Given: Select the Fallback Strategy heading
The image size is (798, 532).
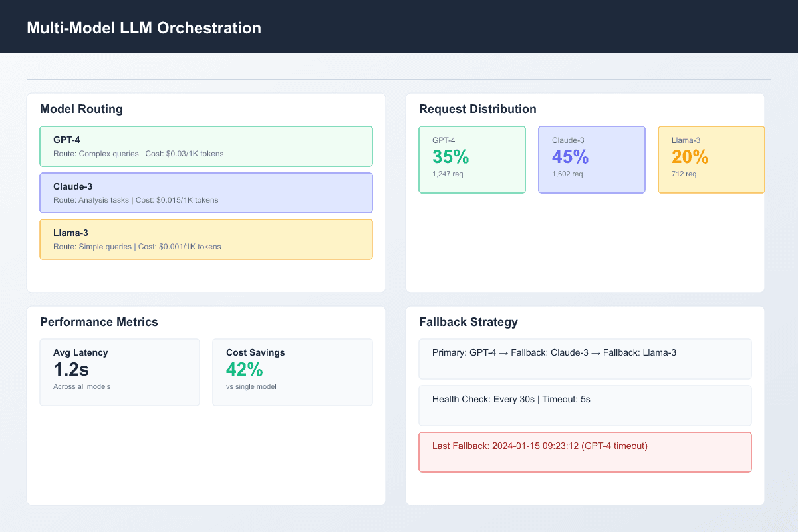Looking at the screenshot, I should point(468,321).
